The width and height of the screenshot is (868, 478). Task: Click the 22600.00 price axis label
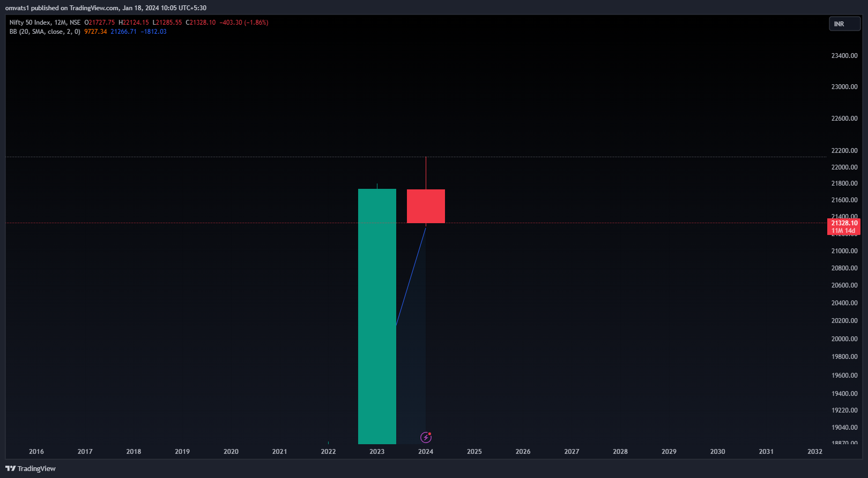[844, 119]
